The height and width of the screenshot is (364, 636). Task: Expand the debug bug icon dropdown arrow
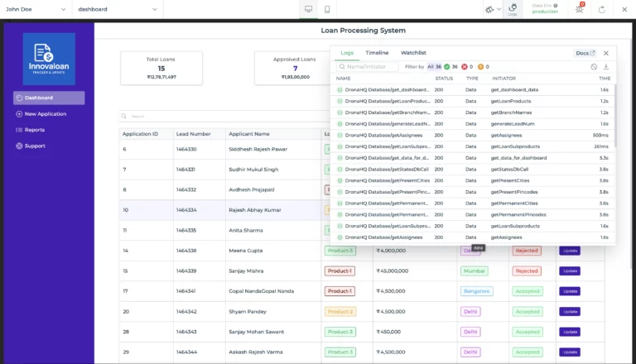500,9
